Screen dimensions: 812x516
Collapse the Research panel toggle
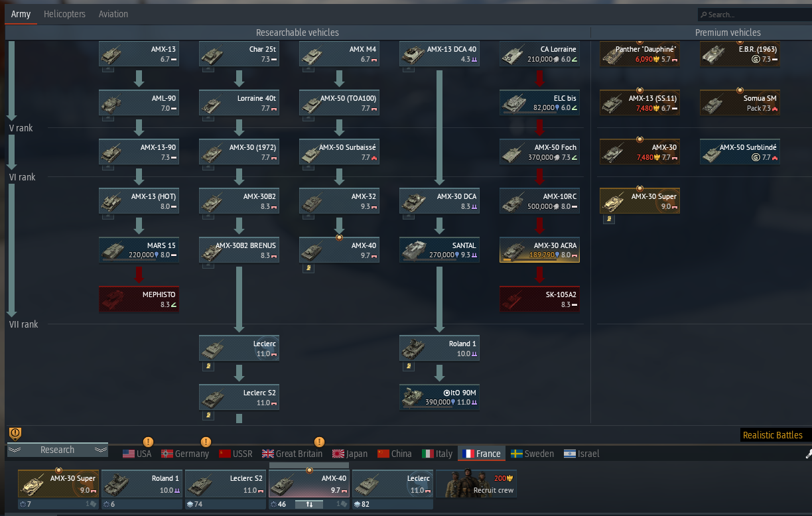58,450
